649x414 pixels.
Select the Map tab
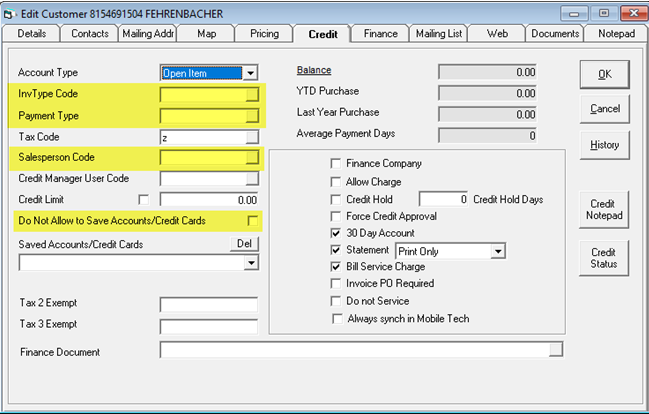click(207, 34)
